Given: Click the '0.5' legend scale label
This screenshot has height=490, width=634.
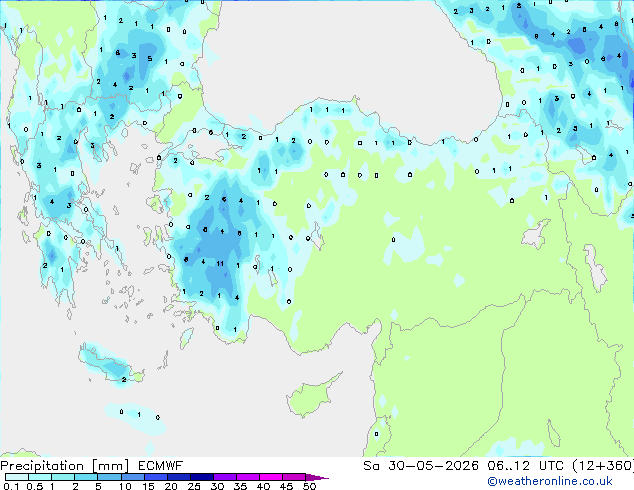Looking at the screenshot, I should coord(35,486).
